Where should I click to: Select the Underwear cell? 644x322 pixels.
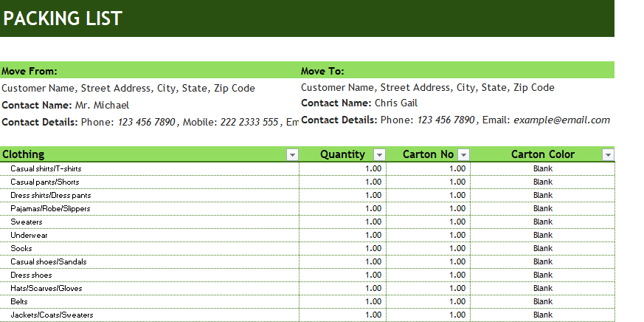click(150, 236)
